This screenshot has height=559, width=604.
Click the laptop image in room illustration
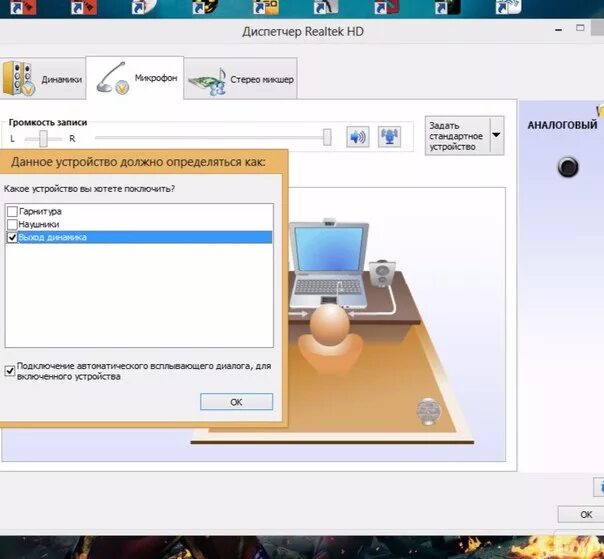pyautogui.click(x=329, y=264)
